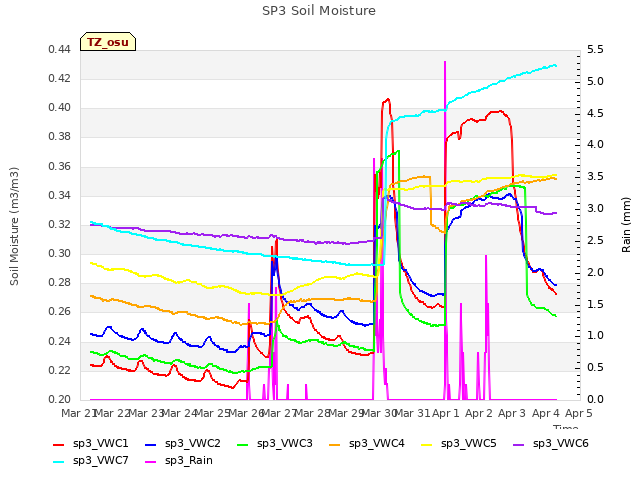Click the cyan sp3_VWC7 legend swatch
Image resolution: width=640 pixels, height=480 pixels.
point(59,462)
